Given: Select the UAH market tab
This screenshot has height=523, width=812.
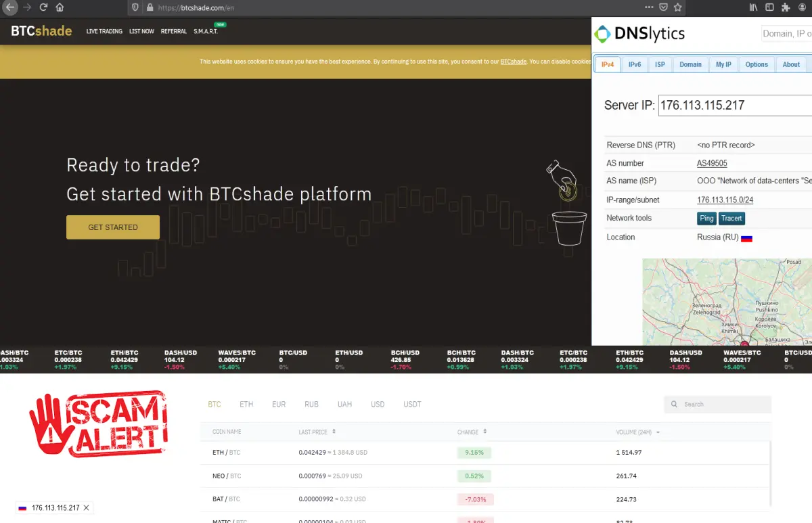Looking at the screenshot, I should 344,404.
